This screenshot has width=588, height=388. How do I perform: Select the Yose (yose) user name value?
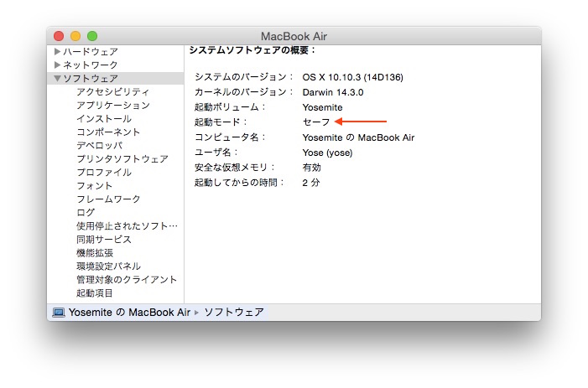tap(327, 153)
